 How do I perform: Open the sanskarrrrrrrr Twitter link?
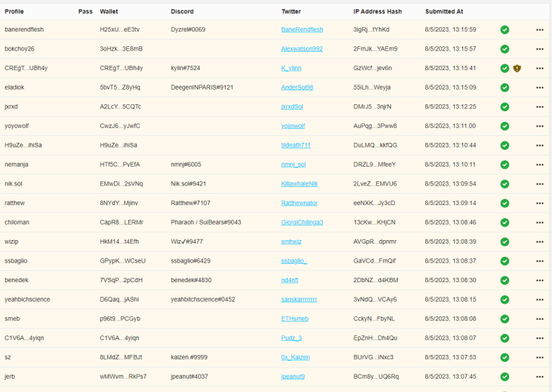299,300
